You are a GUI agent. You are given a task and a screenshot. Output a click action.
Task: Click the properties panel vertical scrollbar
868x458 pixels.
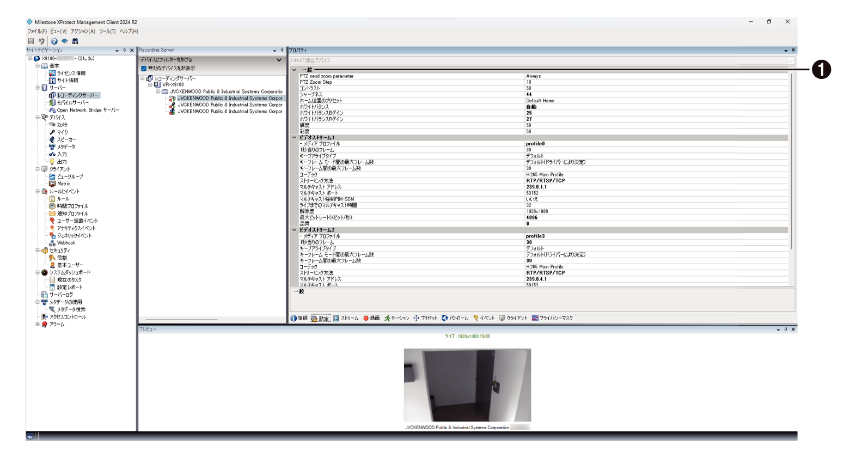click(791, 163)
